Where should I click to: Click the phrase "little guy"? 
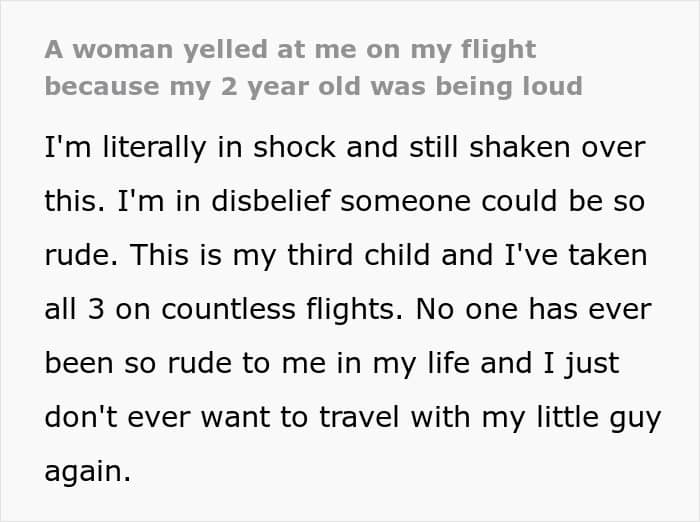pyautogui.click(x=598, y=418)
